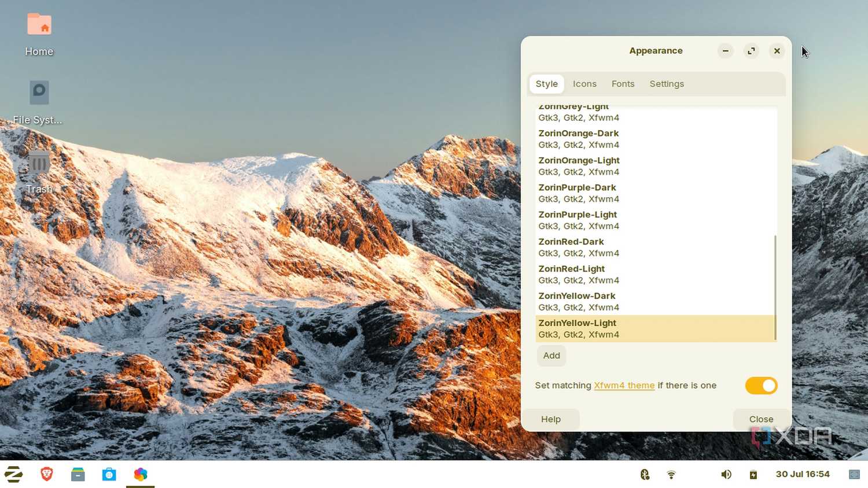Screen dimensions: 868x488
Task: Click the theme list scrollbar
Action: (x=775, y=287)
